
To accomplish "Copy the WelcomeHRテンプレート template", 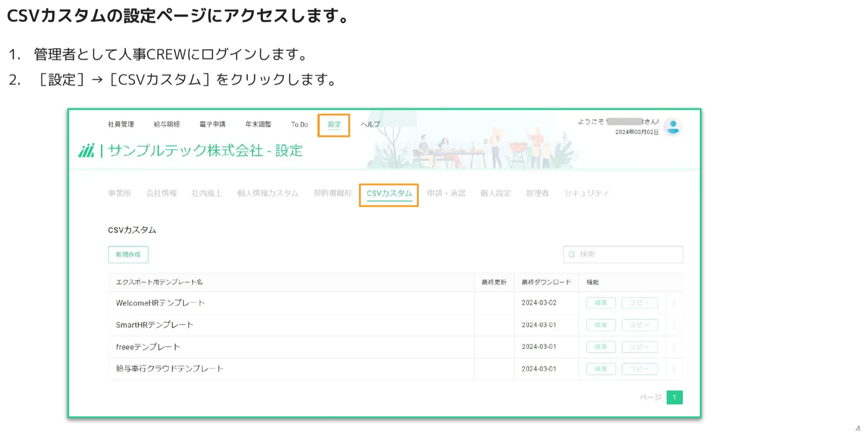I will pos(640,303).
